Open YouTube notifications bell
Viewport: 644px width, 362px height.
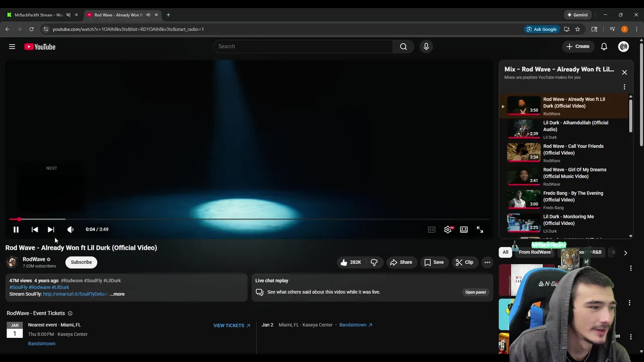[604, 47]
